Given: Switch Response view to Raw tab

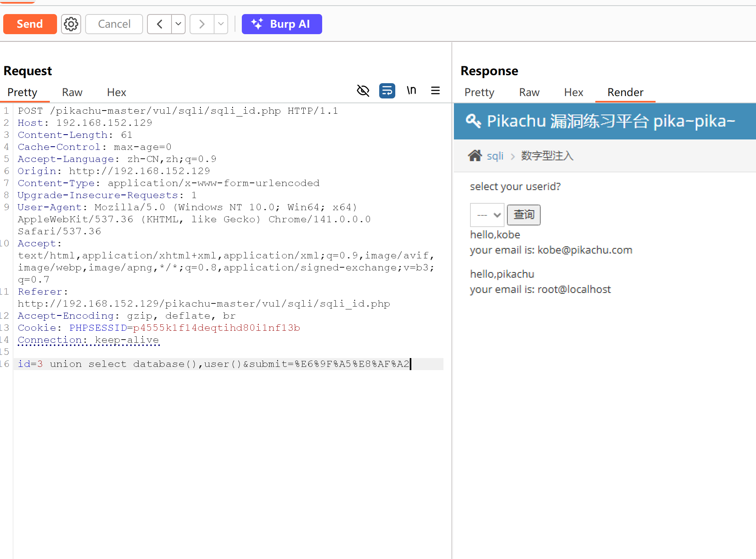Looking at the screenshot, I should (x=529, y=92).
